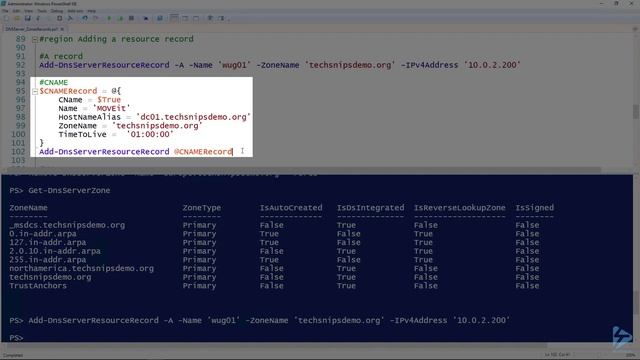This screenshot has height=360, width=640.
Task: Open the Tools menu
Action: point(42,11)
